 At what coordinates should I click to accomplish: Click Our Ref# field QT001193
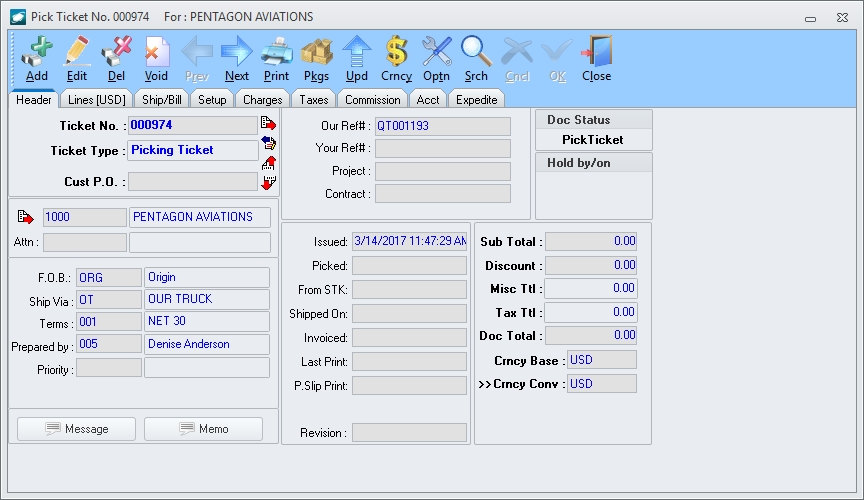point(442,126)
